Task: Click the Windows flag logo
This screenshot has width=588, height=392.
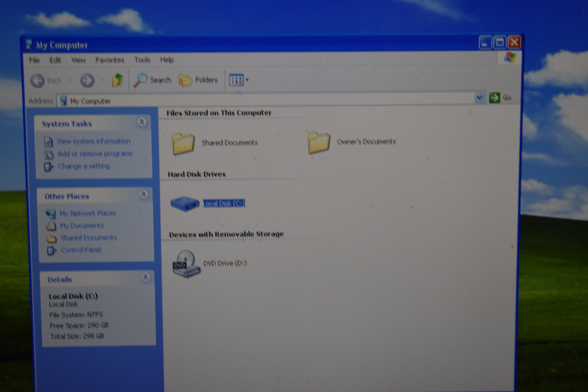Action: tap(510, 57)
